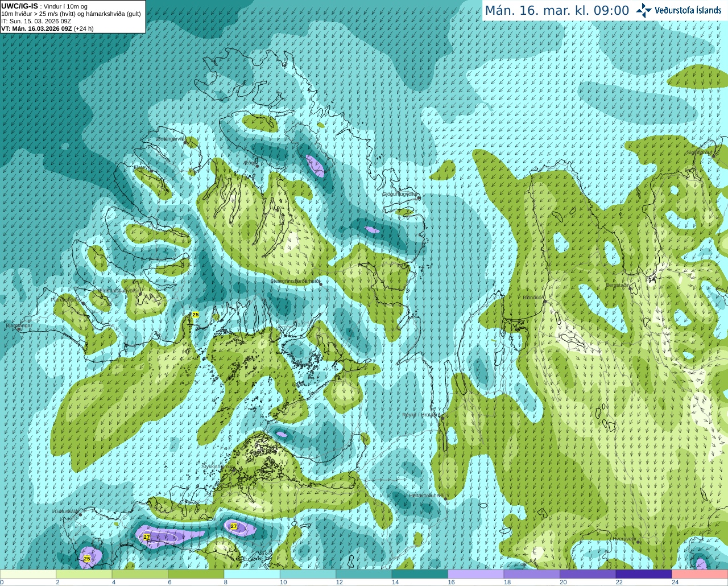Screen dimensions: 728x586
Task: Click the Stykkishólmur station label
Action: pos(217,467)
